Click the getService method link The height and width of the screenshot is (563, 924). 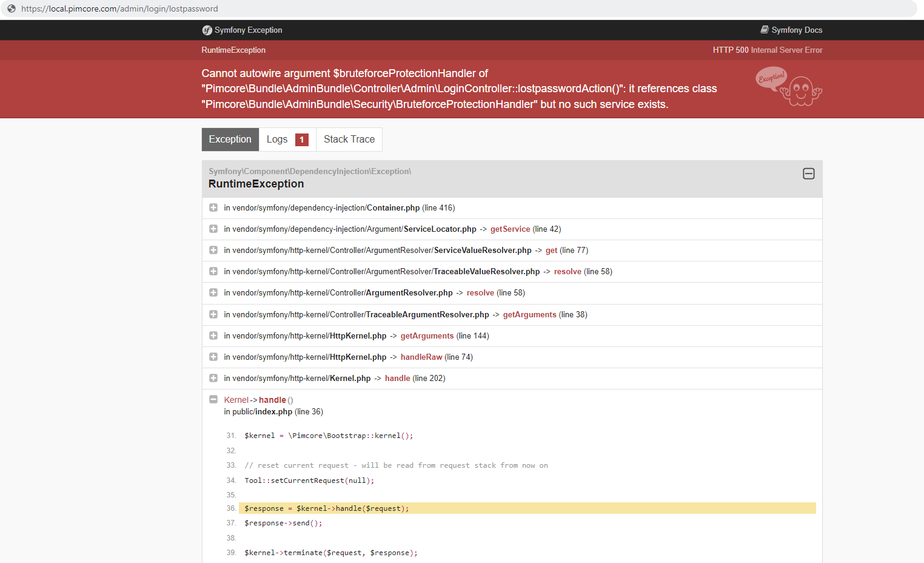tap(510, 229)
